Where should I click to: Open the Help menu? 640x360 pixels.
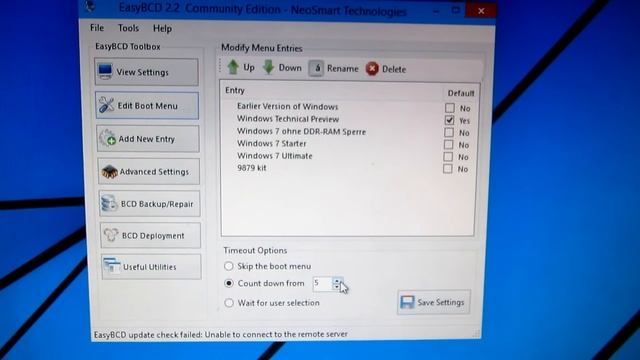coord(162,29)
